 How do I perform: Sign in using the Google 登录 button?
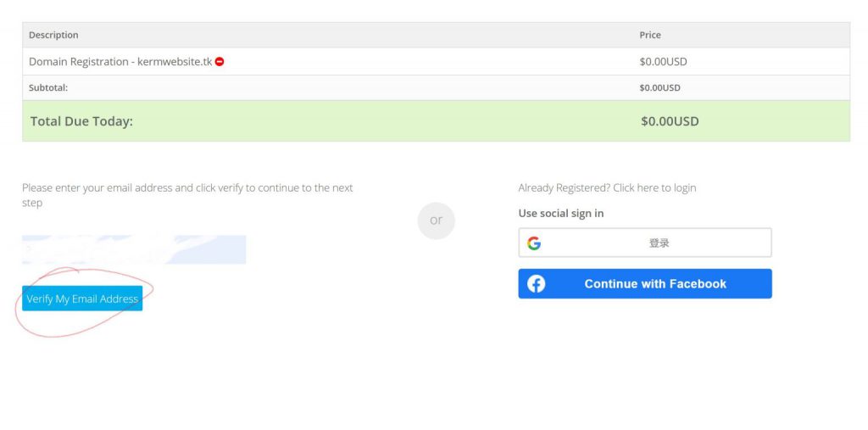pos(659,243)
